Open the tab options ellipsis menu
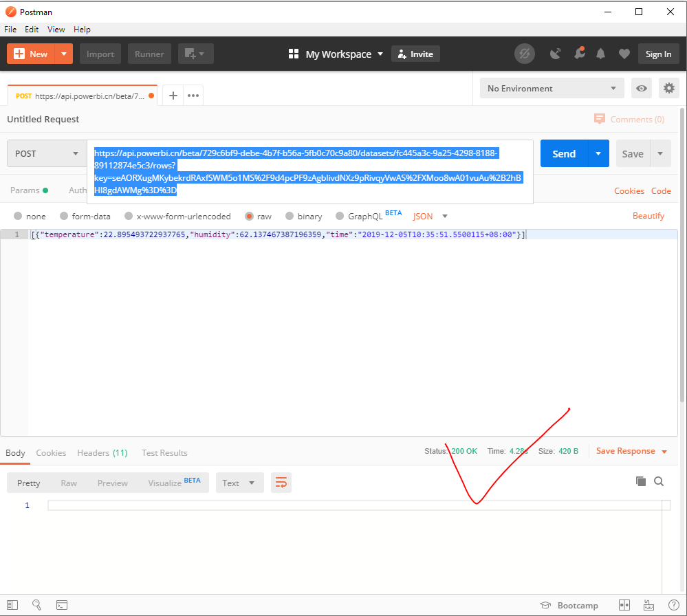Image resolution: width=687 pixels, height=616 pixels. pyautogui.click(x=193, y=96)
